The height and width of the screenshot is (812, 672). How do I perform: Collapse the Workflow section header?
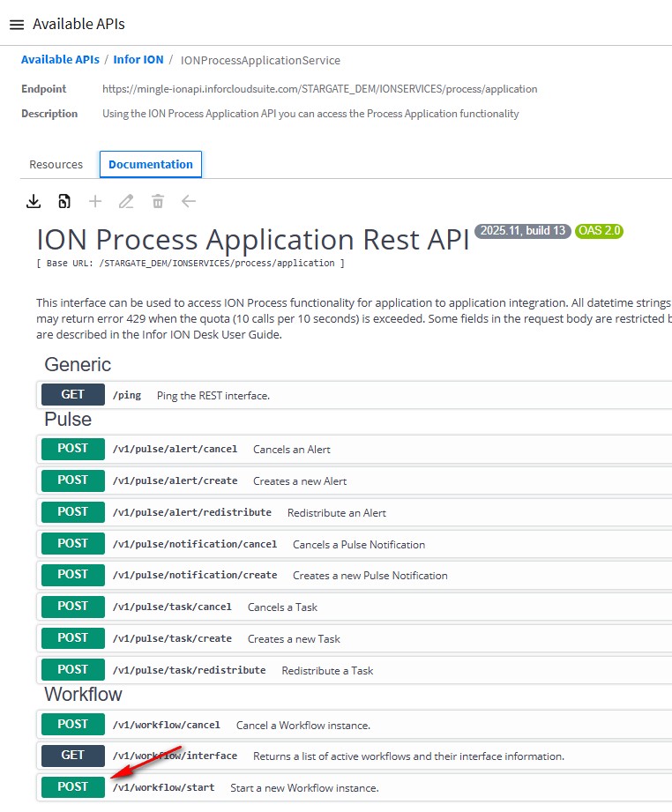coord(83,695)
